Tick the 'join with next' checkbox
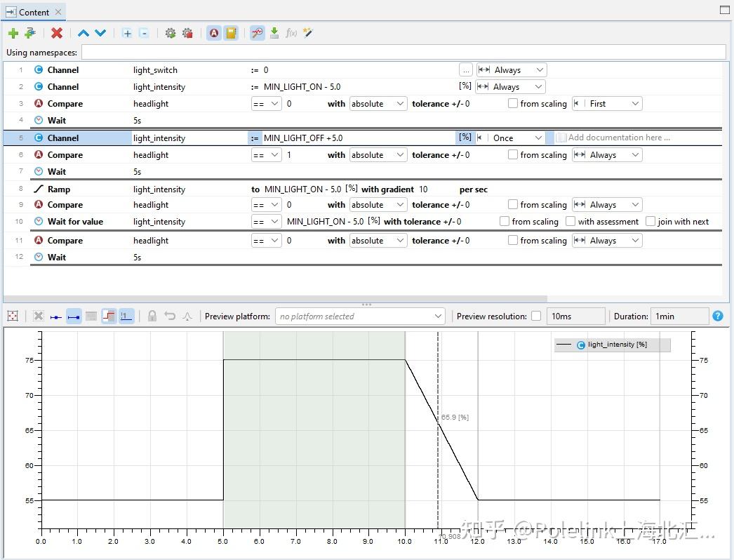Image resolution: width=734 pixels, height=560 pixels. point(650,222)
